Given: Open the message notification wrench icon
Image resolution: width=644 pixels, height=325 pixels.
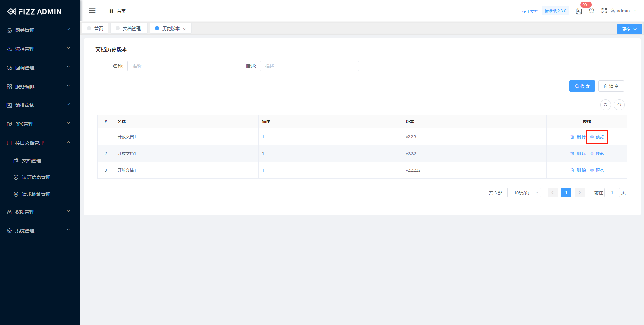Looking at the screenshot, I should point(578,11).
